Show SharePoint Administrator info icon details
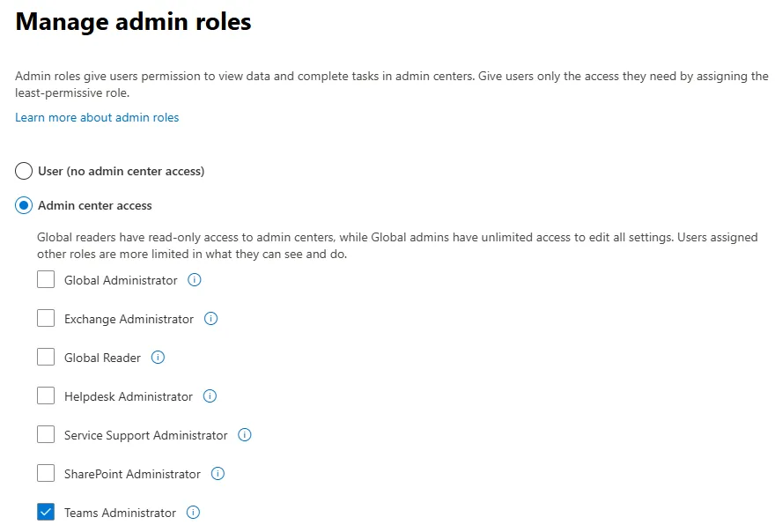This screenshot has width=775, height=532. pyautogui.click(x=218, y=474)
